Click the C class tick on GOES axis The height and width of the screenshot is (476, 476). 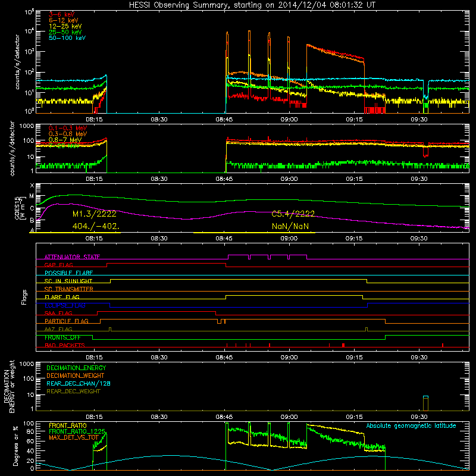point(32,208)
